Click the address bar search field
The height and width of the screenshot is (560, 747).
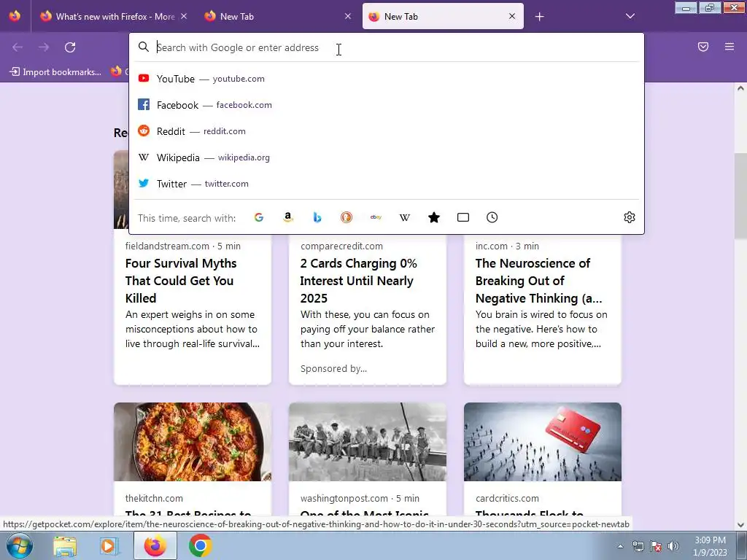tap(387, 47)
